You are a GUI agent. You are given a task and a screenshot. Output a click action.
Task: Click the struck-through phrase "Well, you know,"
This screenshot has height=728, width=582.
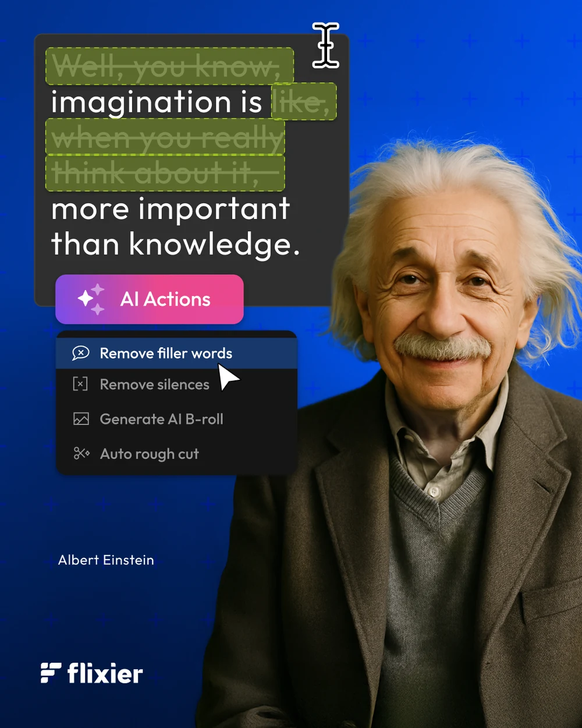pyautogui.click(x=169, y=66)
